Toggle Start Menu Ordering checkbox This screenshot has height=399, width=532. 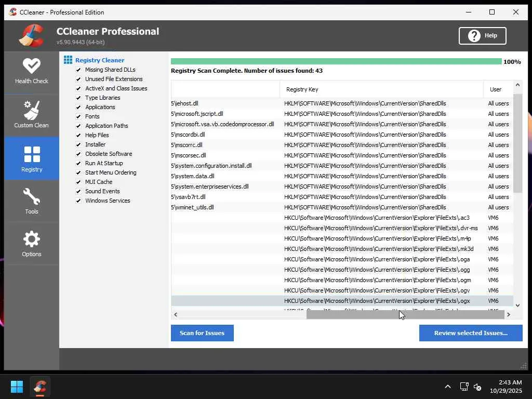(78, 172)
